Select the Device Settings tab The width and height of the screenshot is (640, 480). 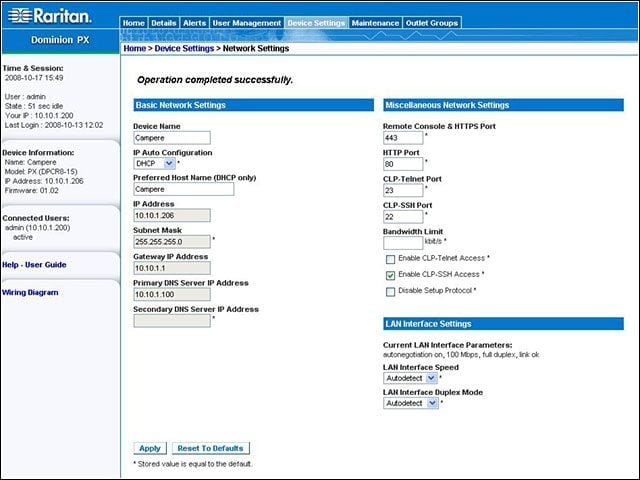pyautogui.click(x=316, y=23)
